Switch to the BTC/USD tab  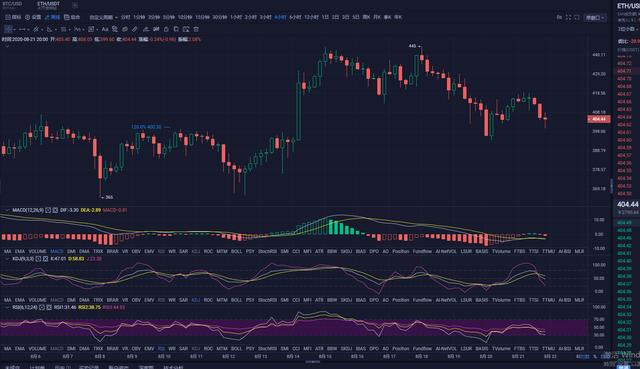pos(12,4)
